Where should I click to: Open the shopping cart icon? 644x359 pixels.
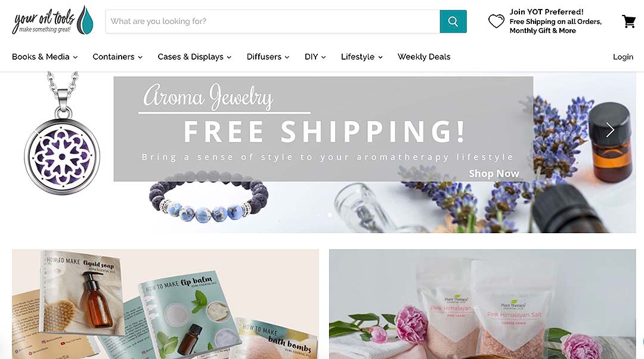[628, 21]
